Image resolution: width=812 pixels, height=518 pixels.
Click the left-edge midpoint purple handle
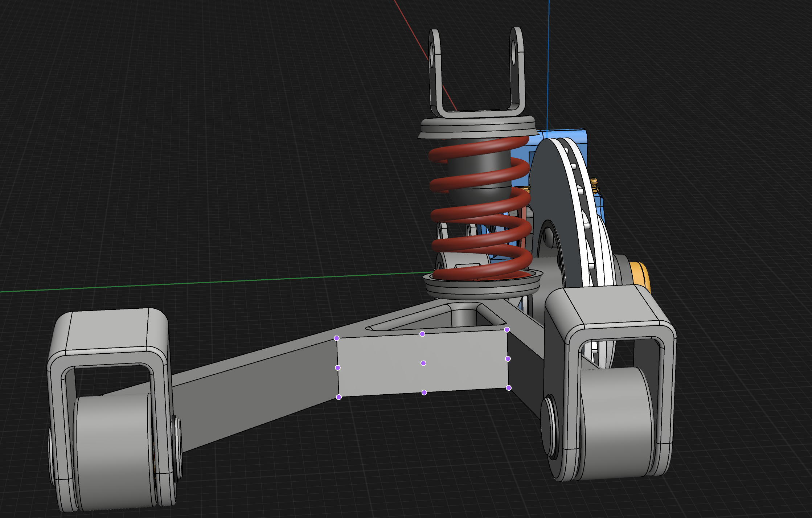pos(338,368)
